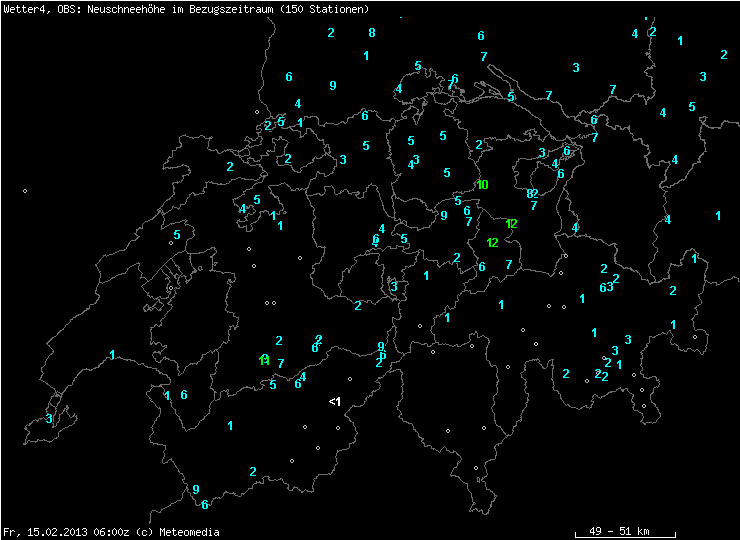Click the cyan 8 at the map's top
The image size is (740, 540).
[372, 33]
